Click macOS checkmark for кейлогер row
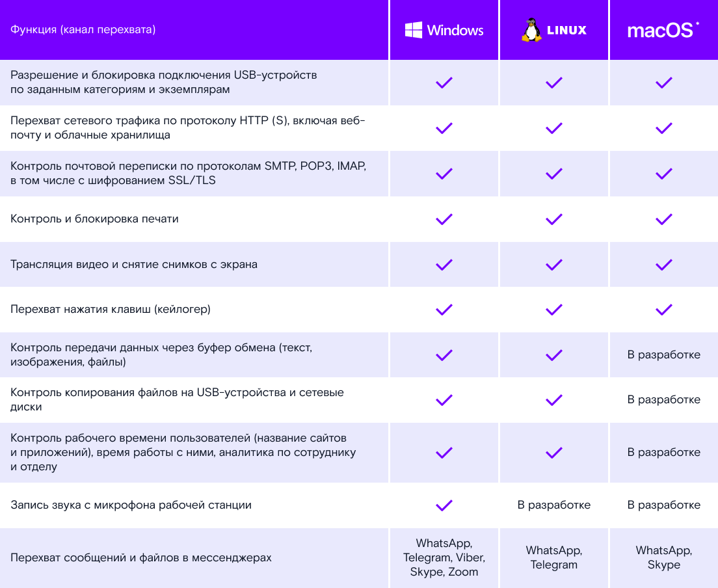The height and width of the screenshot is (588, 718). pos(663,310)
